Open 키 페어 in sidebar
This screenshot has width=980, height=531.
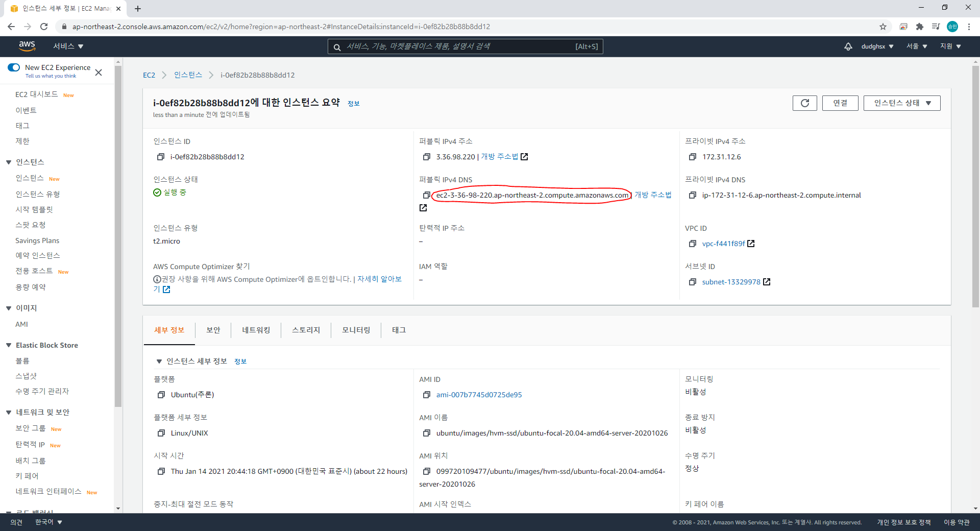[x=27, y=476]
